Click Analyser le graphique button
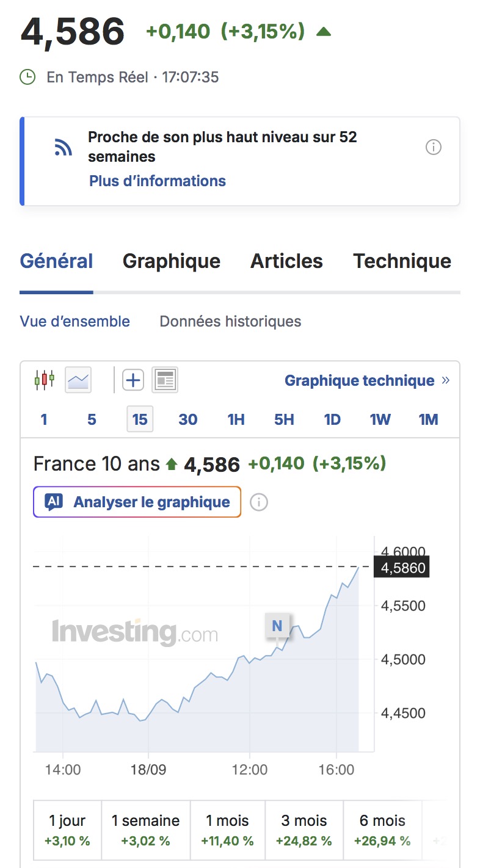 pyautogui.click(x=137, y=502)
